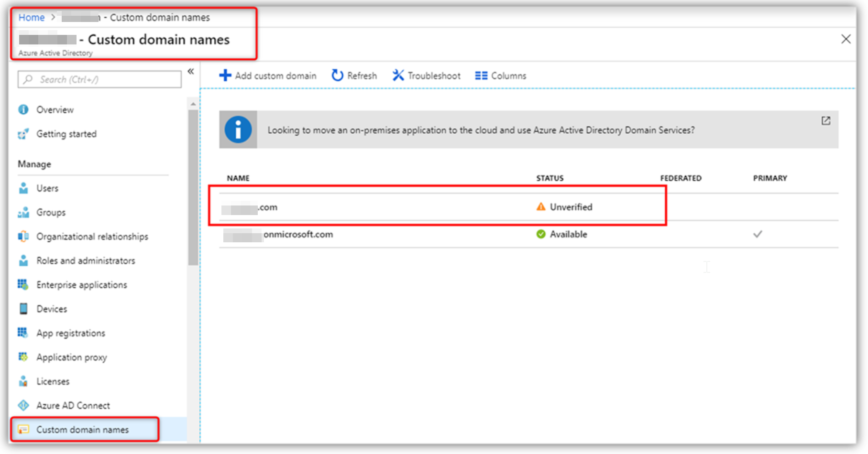Click the Users person icon
The height and width of the screenshot is (454, 868).
(23, 188)
